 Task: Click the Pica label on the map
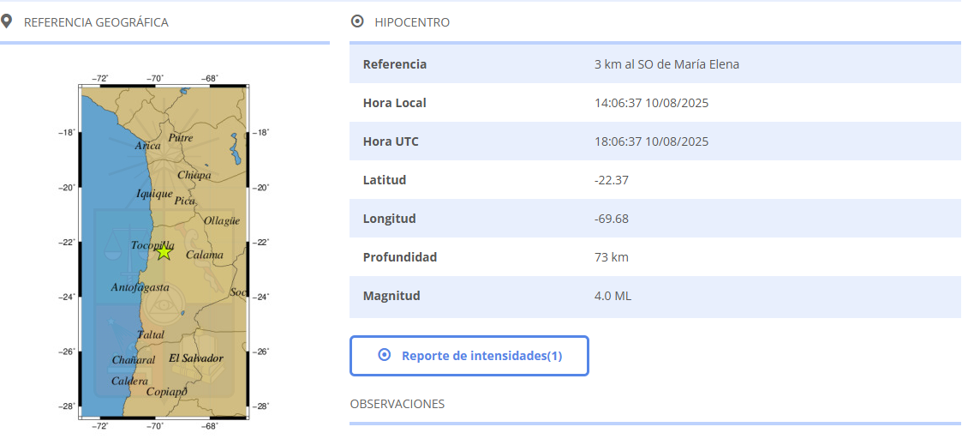click(x=185, y=201)
